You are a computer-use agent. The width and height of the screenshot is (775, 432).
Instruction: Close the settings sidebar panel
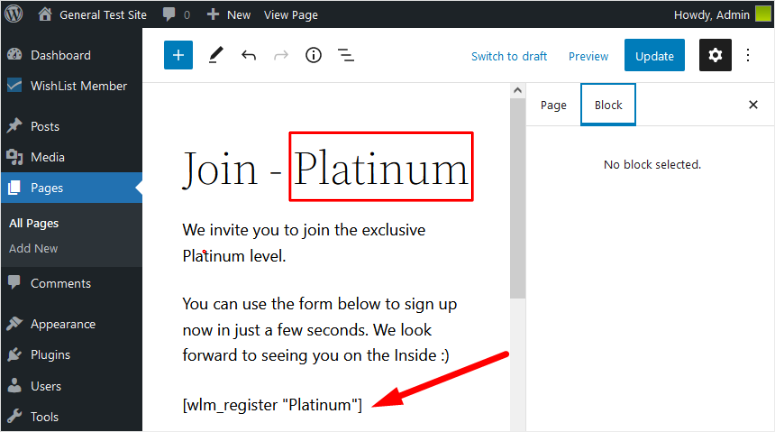(753, 105)
